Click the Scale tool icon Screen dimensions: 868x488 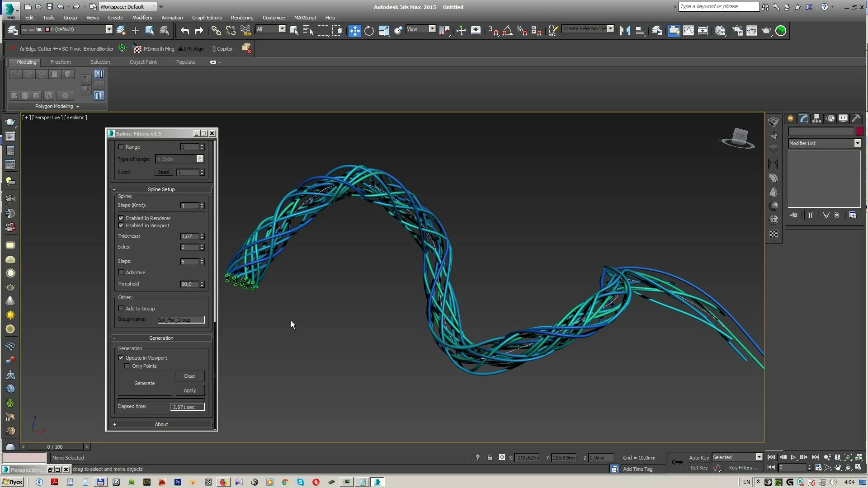pos(383,30)
